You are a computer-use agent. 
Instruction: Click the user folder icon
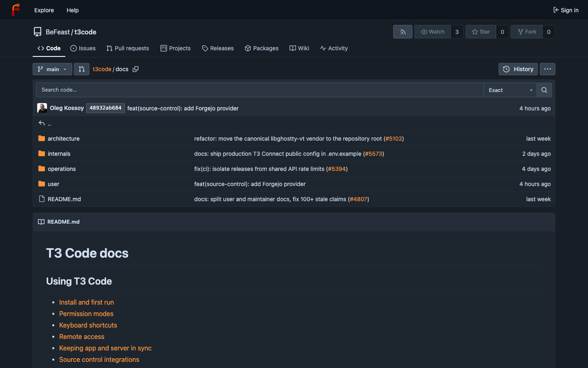(x=42, y=184)
